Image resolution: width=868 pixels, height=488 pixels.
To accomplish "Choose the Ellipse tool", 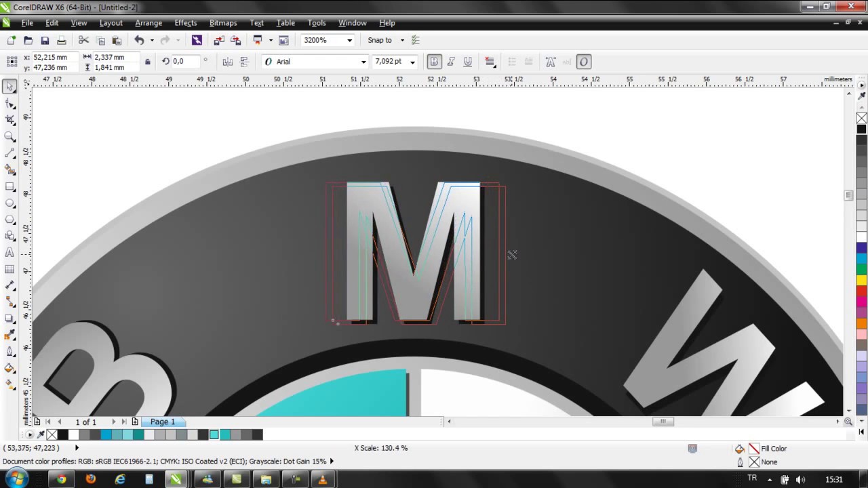I will 10,203.
